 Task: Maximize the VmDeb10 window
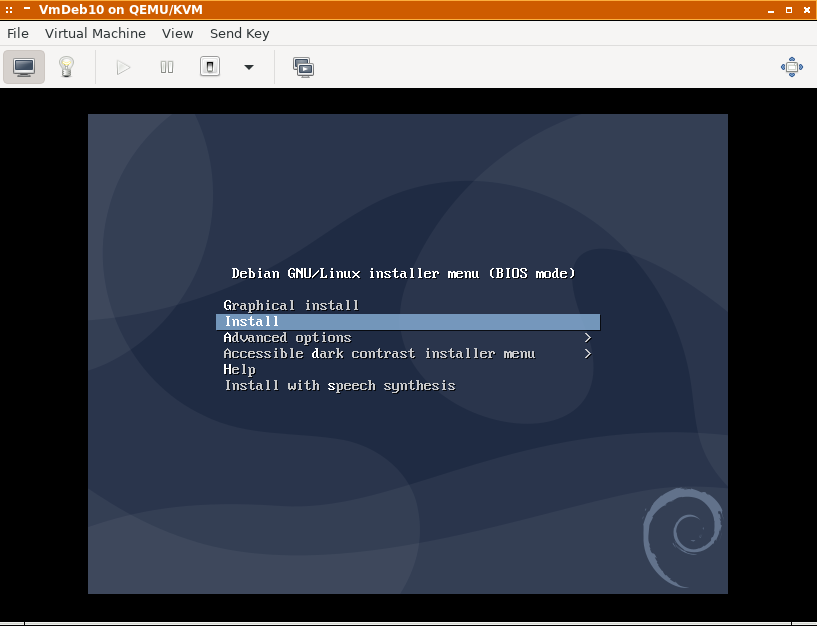[x=789, y=10]
